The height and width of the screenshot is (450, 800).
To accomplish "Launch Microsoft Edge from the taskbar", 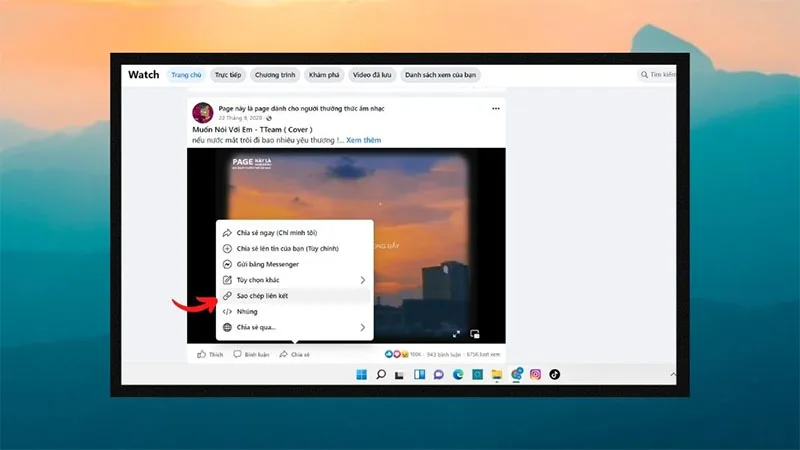I will tap(458, 374).
